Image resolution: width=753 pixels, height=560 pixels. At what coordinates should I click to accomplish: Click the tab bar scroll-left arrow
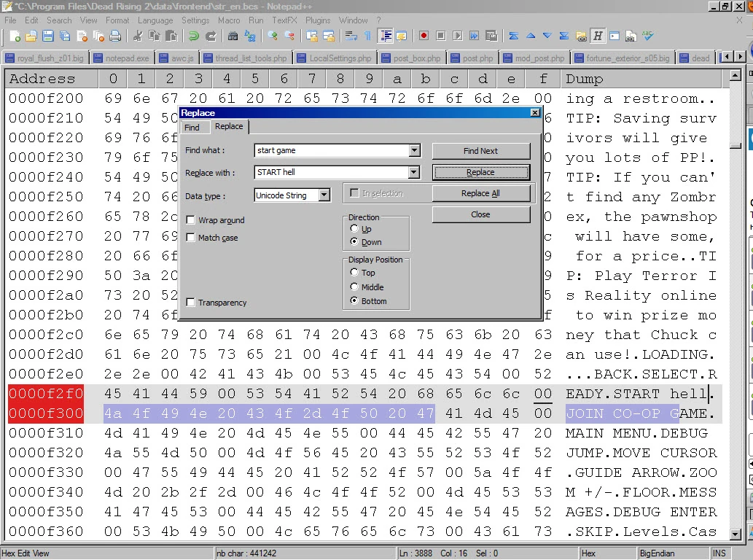click(727, 57)
